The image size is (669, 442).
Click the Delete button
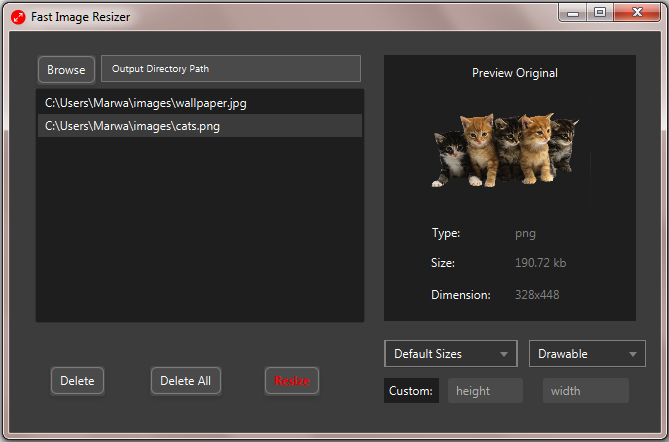pyautogui.click(x=77, y=381)
